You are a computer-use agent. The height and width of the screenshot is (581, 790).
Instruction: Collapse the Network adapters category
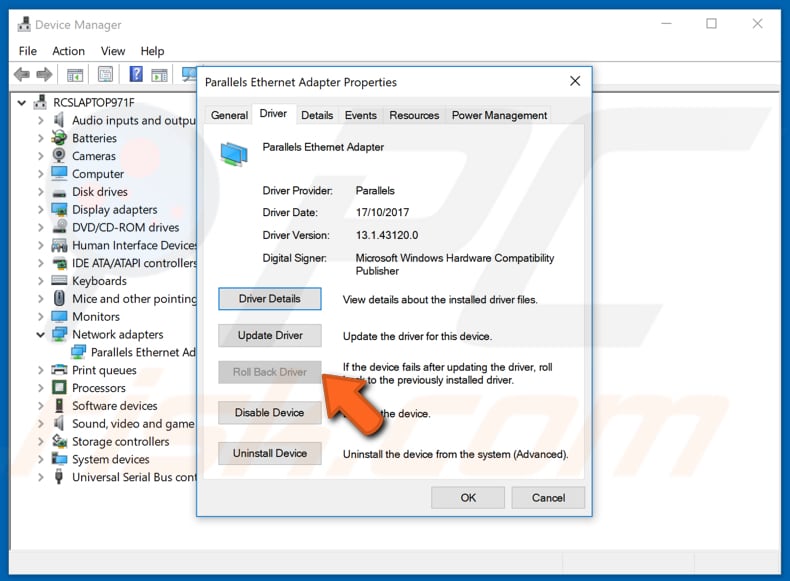coord(40,335)
